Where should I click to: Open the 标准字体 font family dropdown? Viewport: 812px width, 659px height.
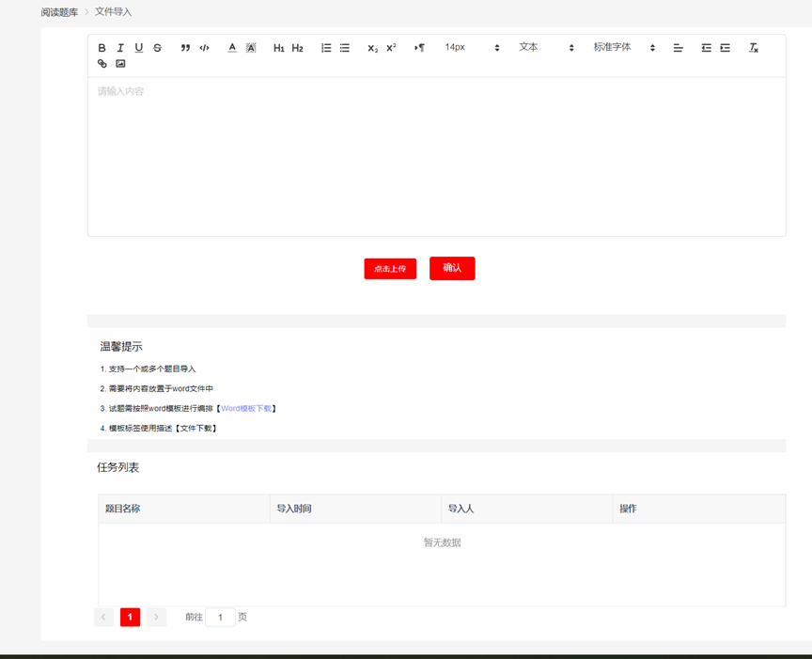(623, 48)
